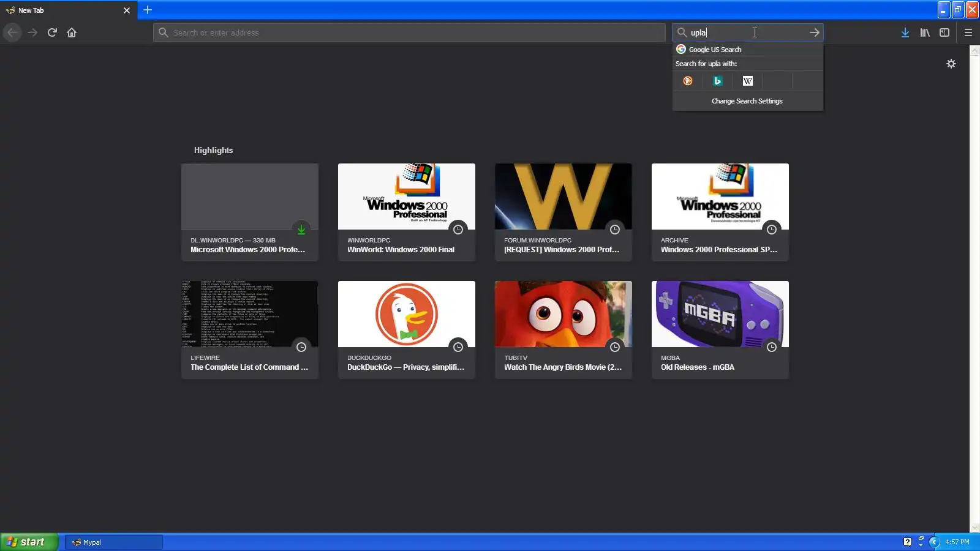Click the Forward navigation arrow

32,32
